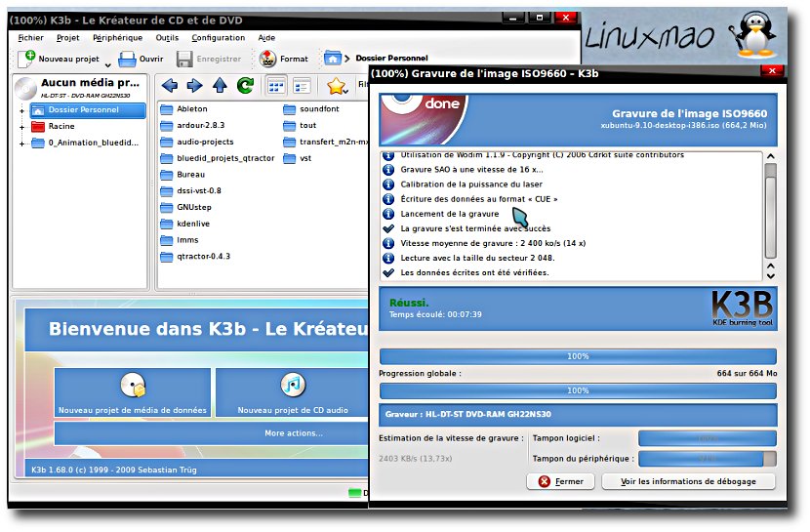Click the Format disc icon
The height and width of the screenshot is (532, 810).
pyautogui.click(x=267, y=59)
